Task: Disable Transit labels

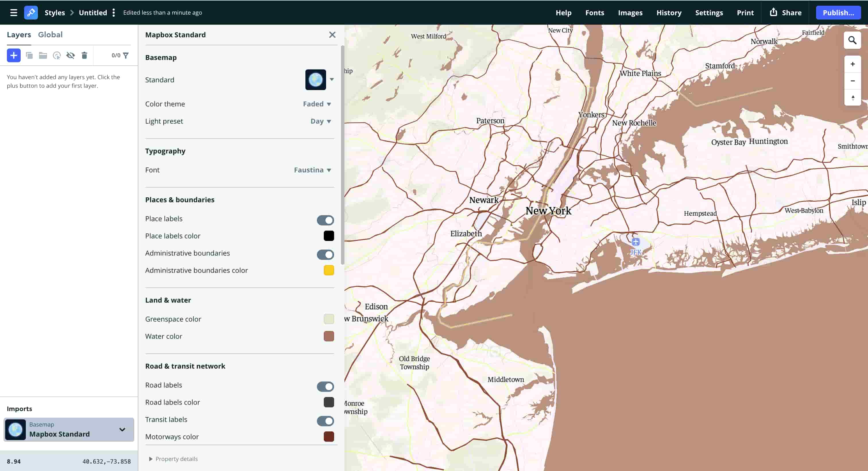Action: click(325, 421)
